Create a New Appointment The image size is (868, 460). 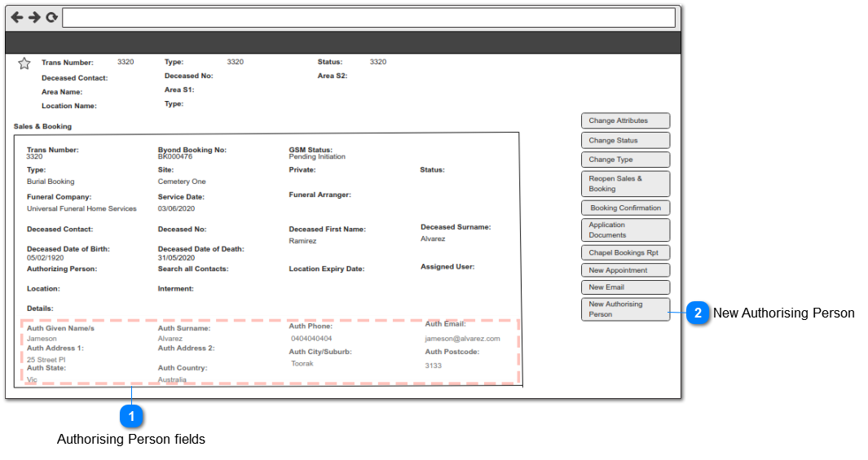click(x=626, y=270)
